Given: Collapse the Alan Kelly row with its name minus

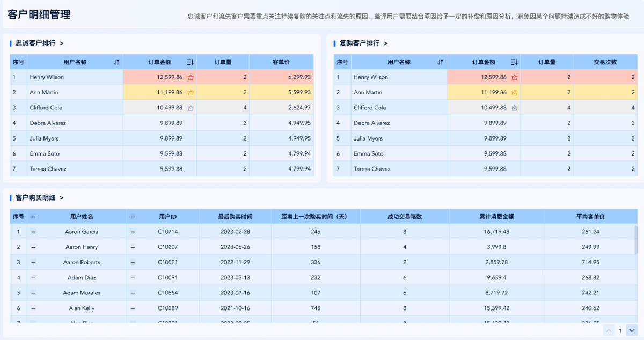Looking at the screenshot, I should pos(33,308).
